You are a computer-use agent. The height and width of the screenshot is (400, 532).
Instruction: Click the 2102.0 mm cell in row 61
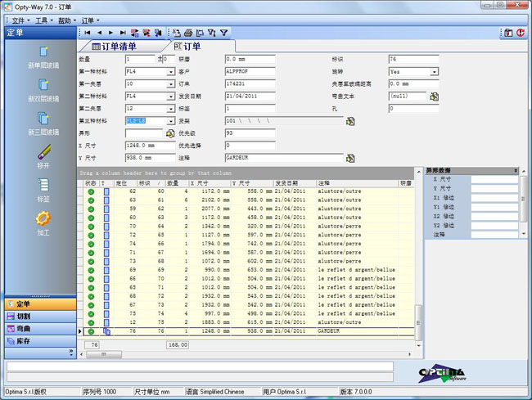click(x=210, y=200)
